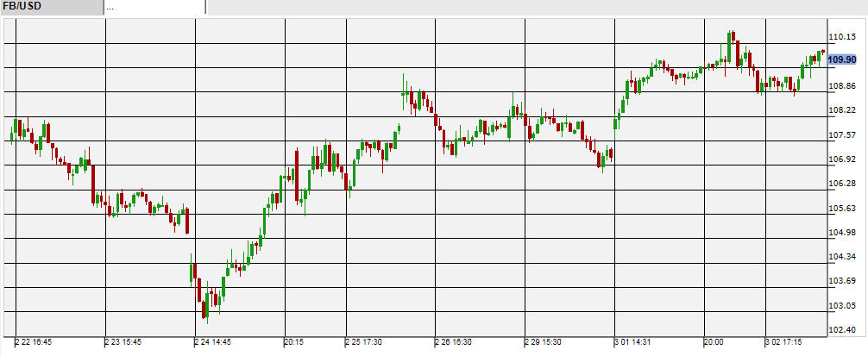The image size is (868, 356).
Task: Select the '2 29 15:30' time marker
Action: tap(545, 342)
